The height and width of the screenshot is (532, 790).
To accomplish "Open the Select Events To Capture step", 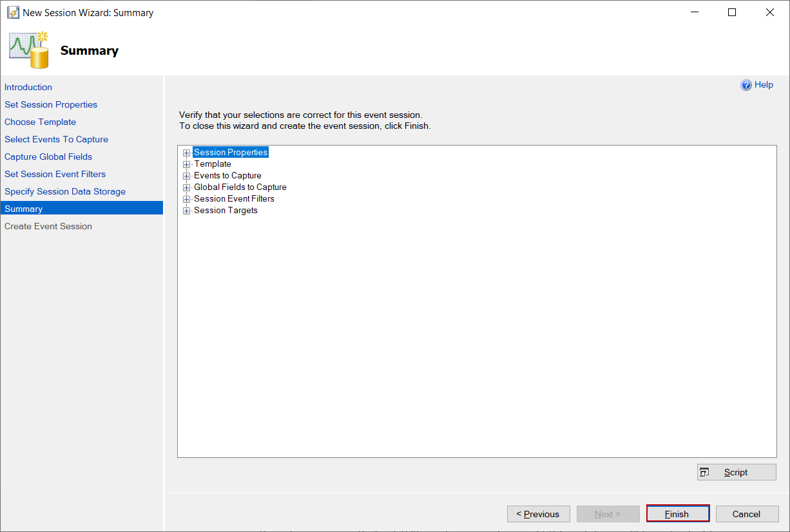I will pyautogui.click(x=56, y=139).
